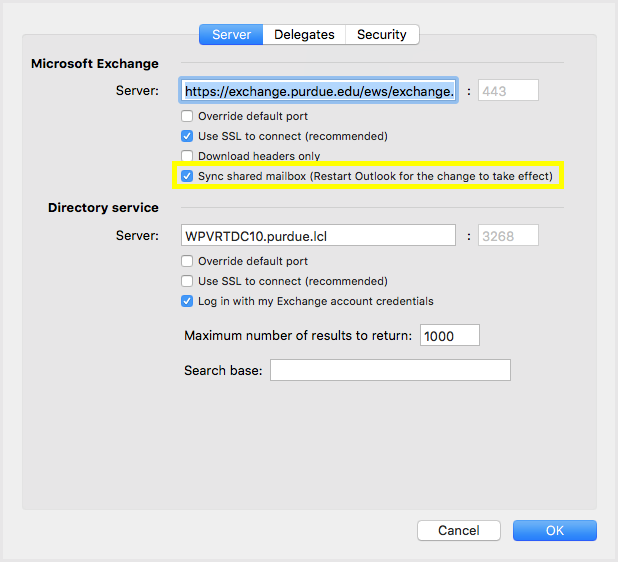
Task: Enable Use SSL to connect for Directory service
Action: coord(187,281)
